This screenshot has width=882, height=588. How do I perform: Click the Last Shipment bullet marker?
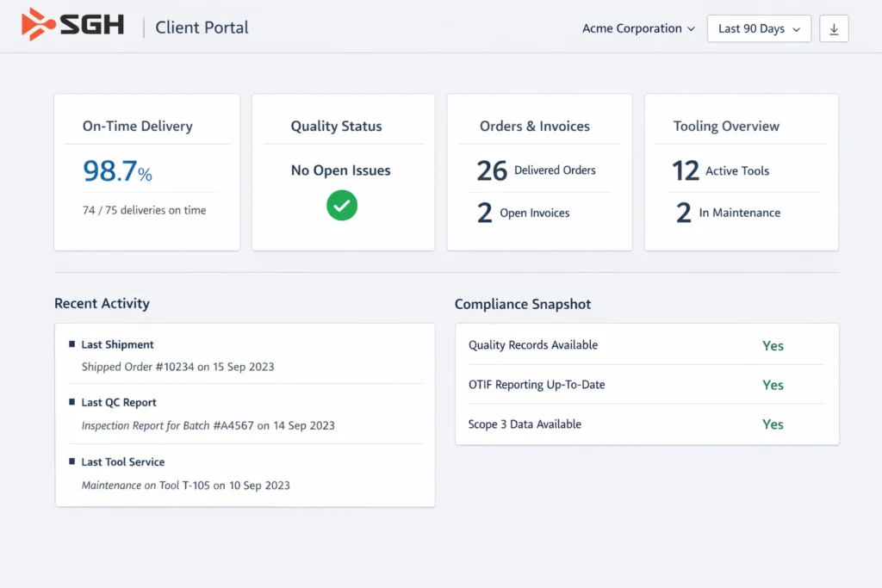[72, 344]
